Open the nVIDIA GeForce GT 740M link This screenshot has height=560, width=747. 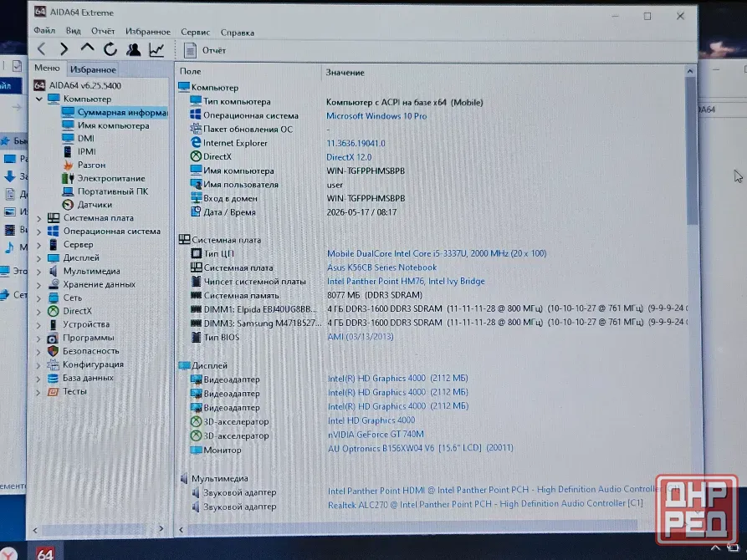[376, 435]
